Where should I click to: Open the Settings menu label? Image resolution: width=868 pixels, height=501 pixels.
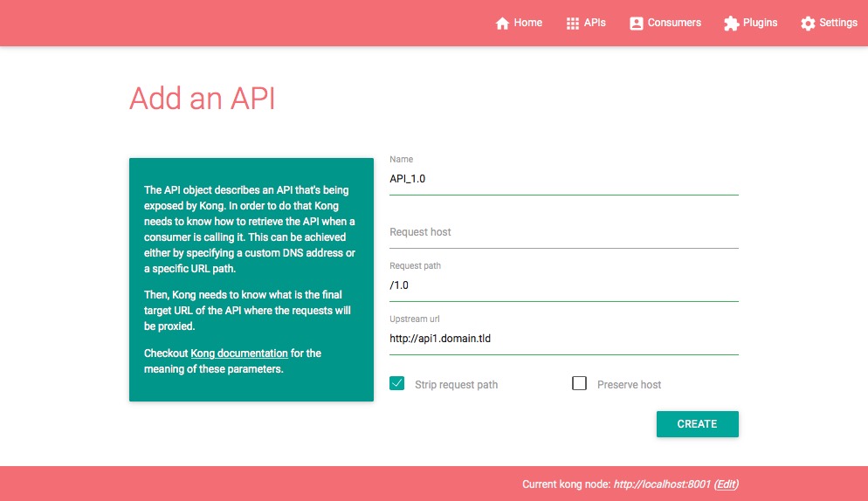click(837, 23)
